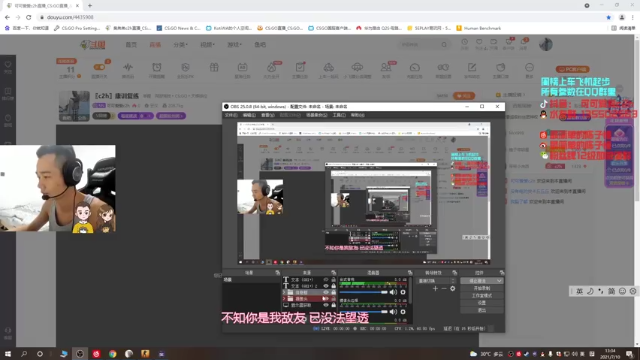Toggle eye icon of red highlighted group source
The width and height of the screenshot is (640, 360).
click(326, 299)
